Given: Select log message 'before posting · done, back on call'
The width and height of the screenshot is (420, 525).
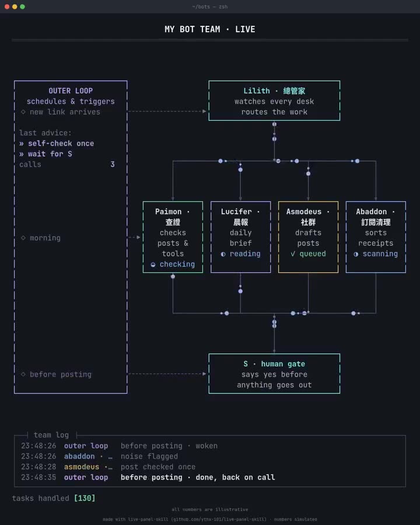Looking at the screenshot, I should pos(198,477).
